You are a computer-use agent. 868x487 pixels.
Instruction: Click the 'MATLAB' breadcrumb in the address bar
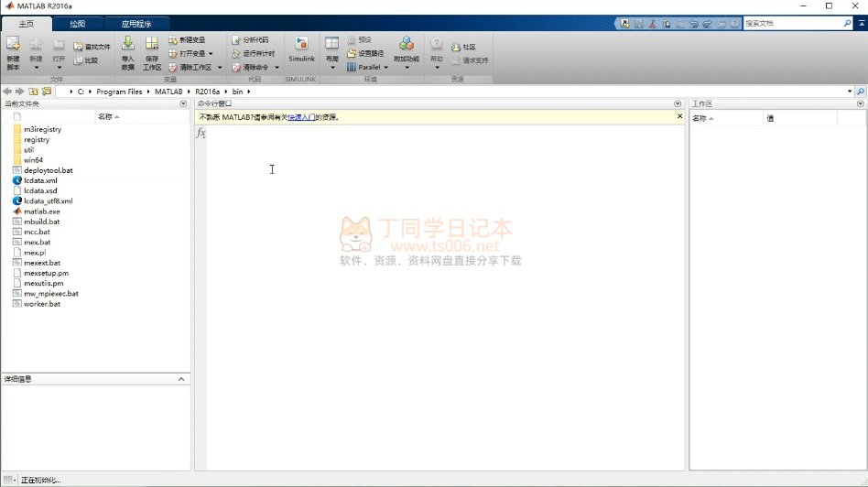168,92
